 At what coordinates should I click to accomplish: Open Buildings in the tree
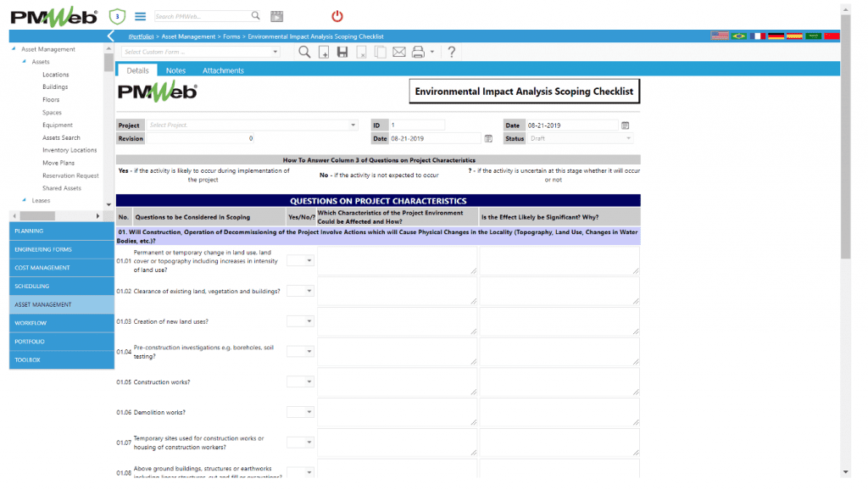pos(55,87)
